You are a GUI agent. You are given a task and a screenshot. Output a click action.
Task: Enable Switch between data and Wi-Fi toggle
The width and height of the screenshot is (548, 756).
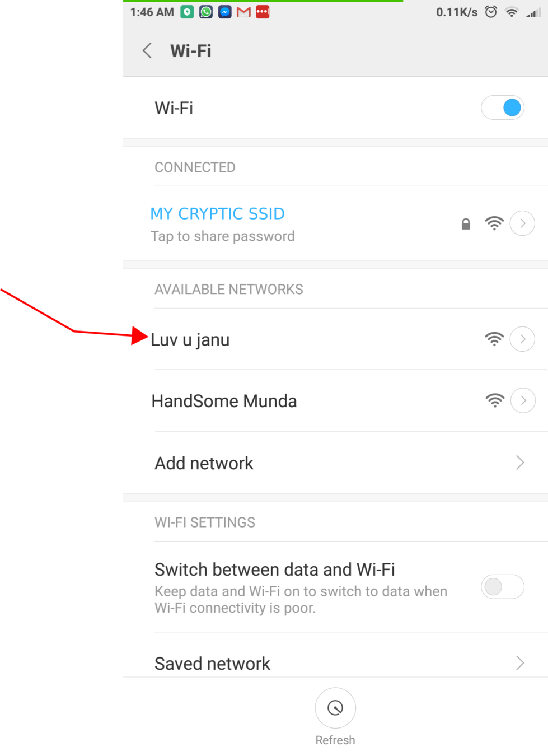click(503, 587)
